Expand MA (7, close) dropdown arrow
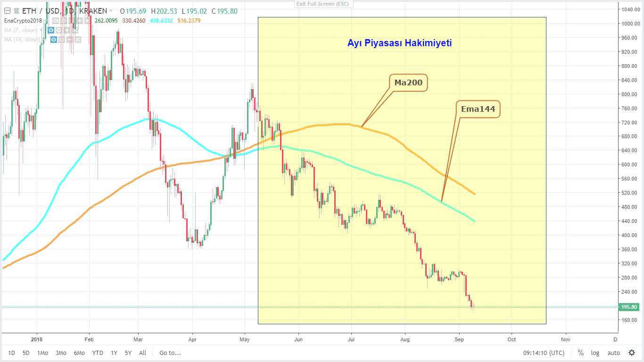Screen dimensions: 644x362 click(x=41, y=30)
